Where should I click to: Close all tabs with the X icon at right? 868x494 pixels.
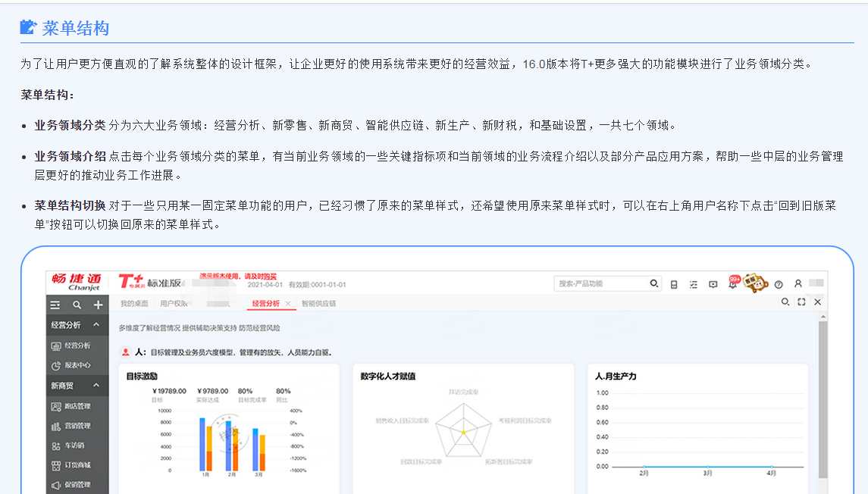pyautogui.click(x=818, y=302)
